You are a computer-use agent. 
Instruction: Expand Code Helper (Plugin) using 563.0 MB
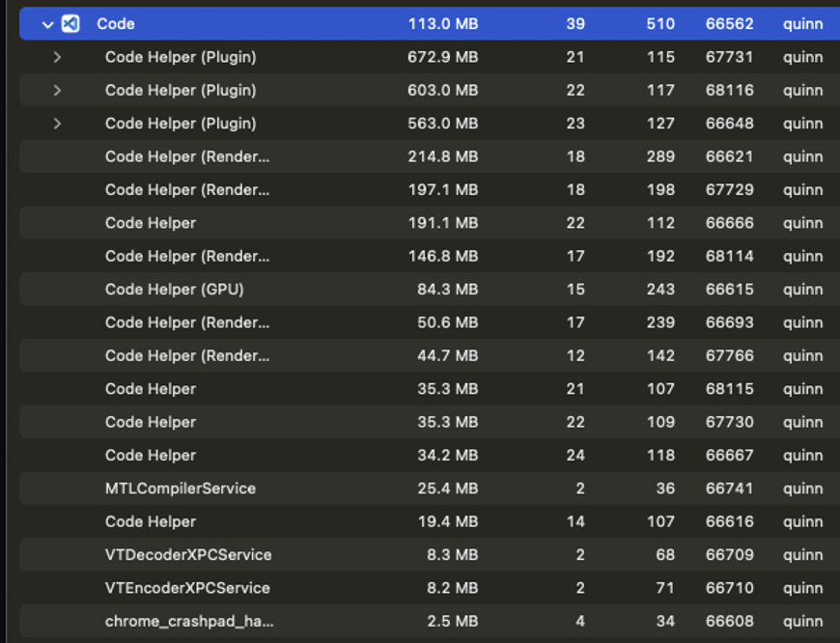[x=57, y=124]
